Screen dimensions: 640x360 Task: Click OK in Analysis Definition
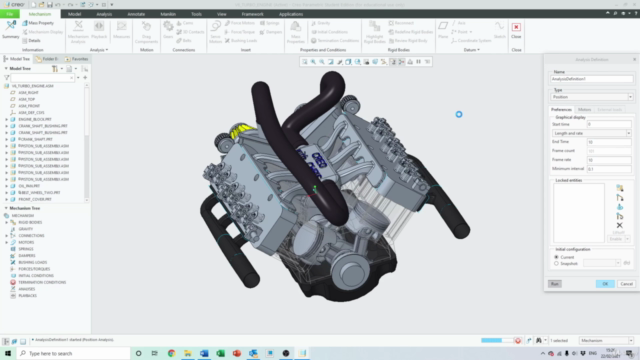(x=605, y=284)
